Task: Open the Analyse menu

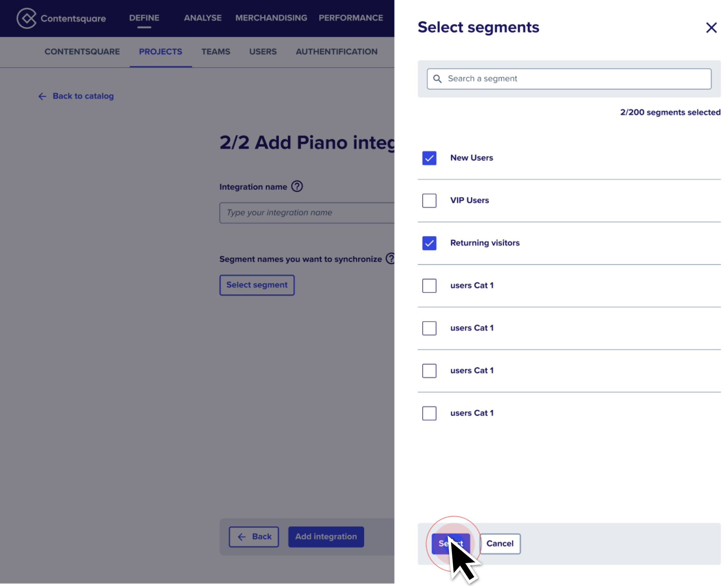Action: [x=203, y=18]
